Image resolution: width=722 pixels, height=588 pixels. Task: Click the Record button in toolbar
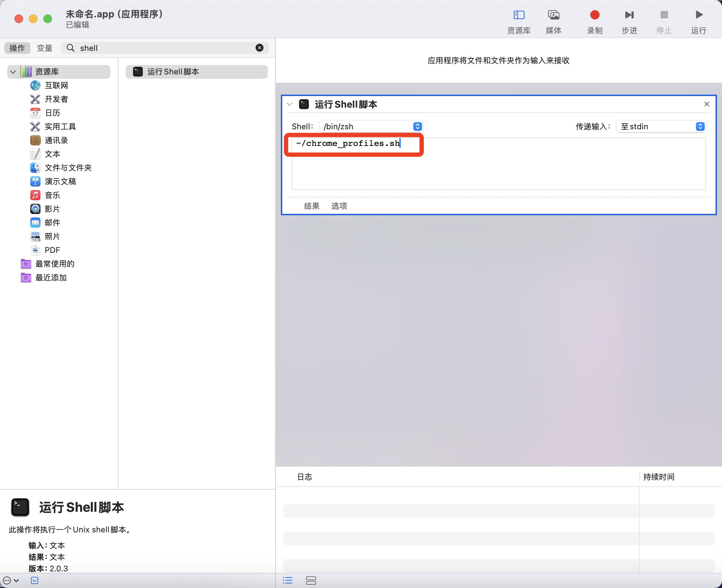point(595,15)
